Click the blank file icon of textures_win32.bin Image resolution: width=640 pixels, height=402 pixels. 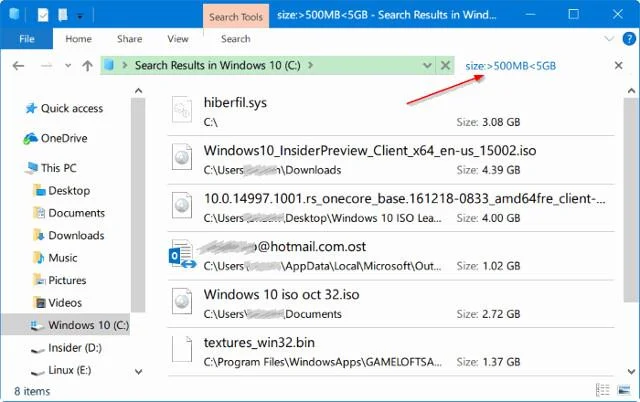182,349
